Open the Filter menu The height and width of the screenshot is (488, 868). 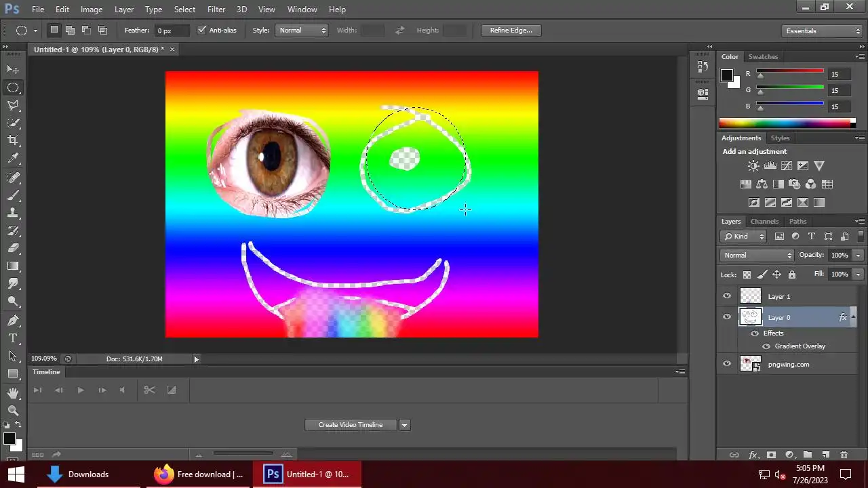click(x=216, y=9)
